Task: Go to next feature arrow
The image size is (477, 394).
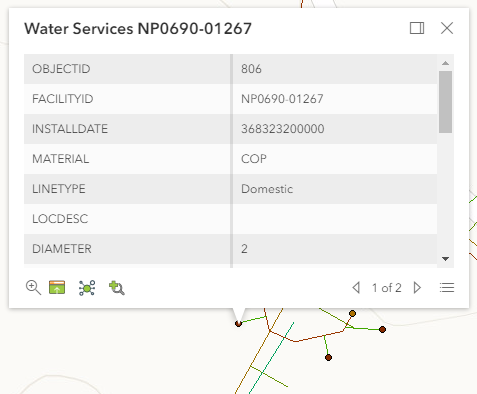Action: tap(417, 288)
